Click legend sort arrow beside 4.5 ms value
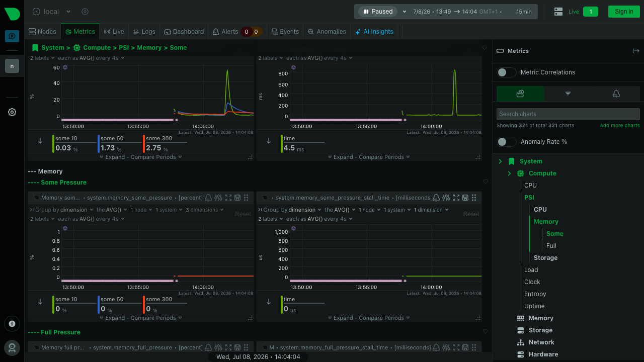 [269, 141]
